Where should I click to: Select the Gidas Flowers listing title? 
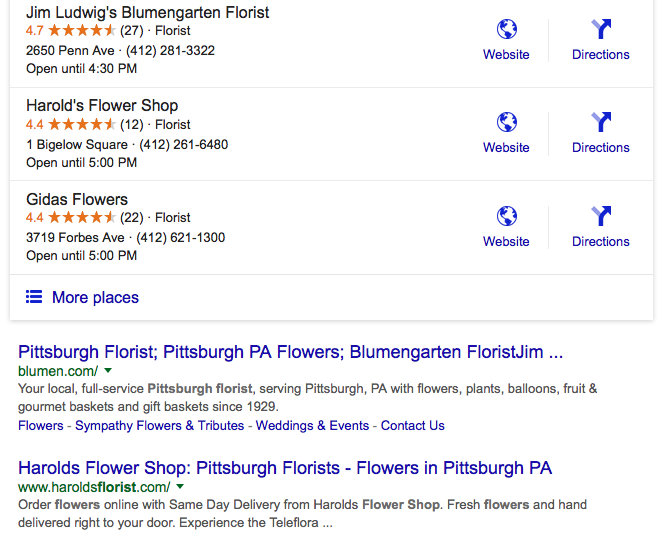[77, 199]
